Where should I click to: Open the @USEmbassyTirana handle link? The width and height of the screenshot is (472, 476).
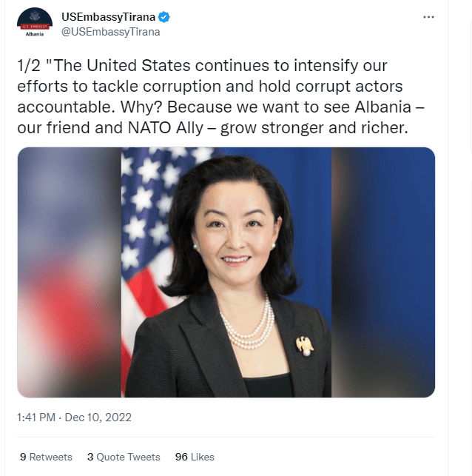point(111,32)
